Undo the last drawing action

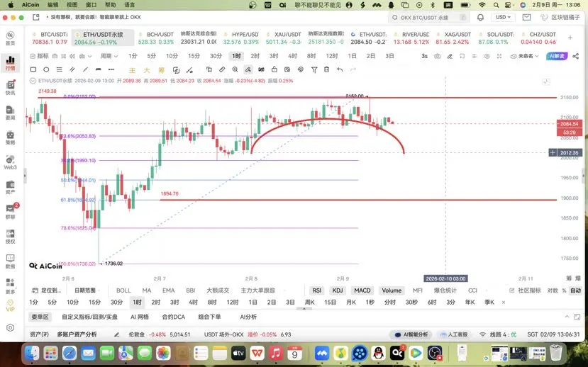tap(340, 69)
